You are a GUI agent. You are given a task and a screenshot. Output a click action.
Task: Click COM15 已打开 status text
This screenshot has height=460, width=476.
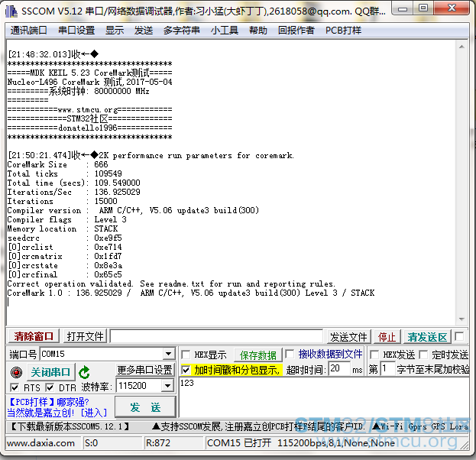click(238, 443)
